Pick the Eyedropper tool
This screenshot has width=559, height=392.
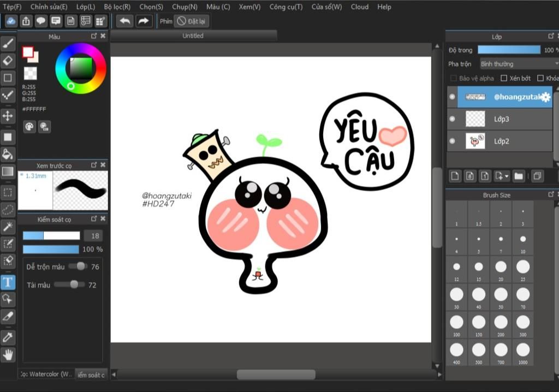tap(8, 337)
